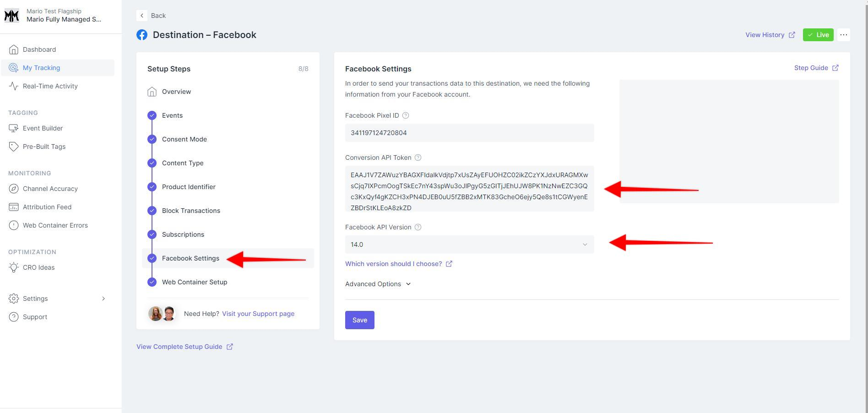Image resolution: width=868 pixels, height=413 pixels.
Task: Open Pre-Built Tags
Action: pyautogui.click(x=43, y=147)
